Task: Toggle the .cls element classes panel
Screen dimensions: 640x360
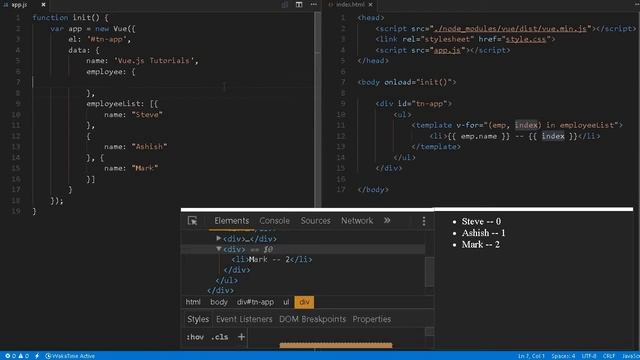Action: 220,337
